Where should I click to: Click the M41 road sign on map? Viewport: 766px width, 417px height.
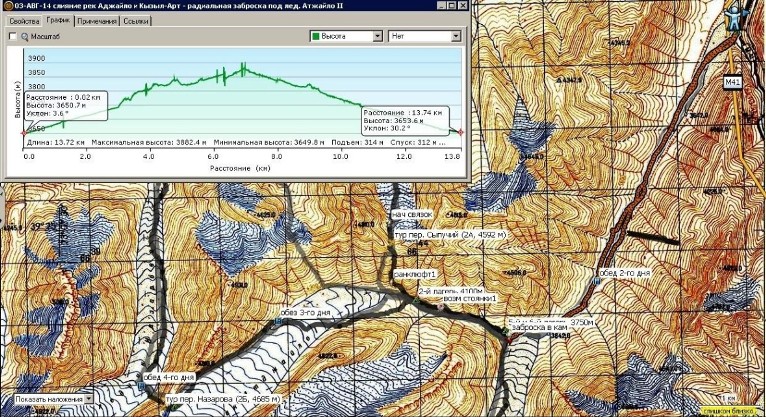[732, 83]
